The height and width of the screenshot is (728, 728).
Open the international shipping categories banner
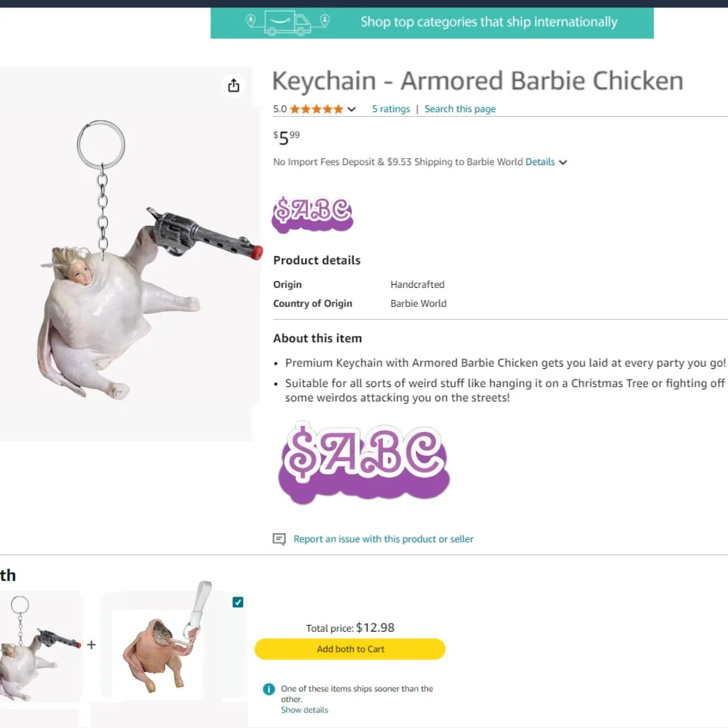click(431, 22)
